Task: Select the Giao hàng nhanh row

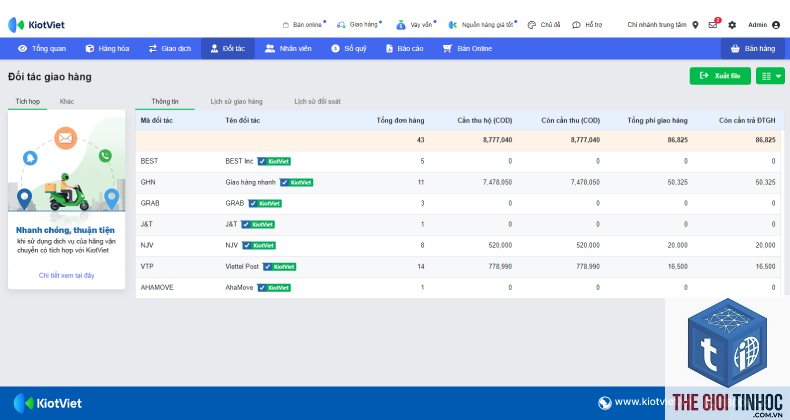Action: [458, 182]
